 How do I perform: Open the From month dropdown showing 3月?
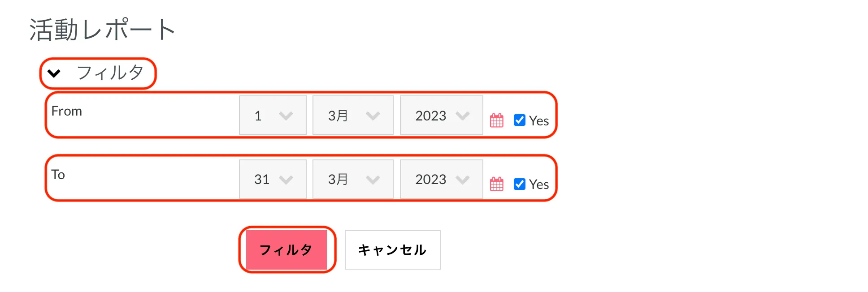353,116
